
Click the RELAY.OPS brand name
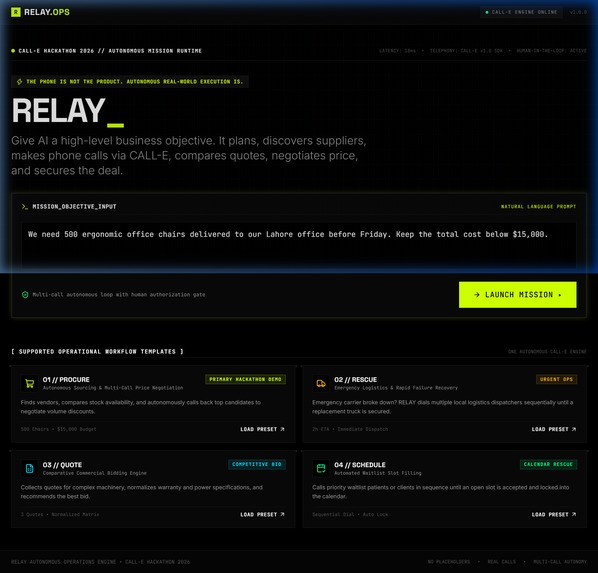click(x=47, y=12)
